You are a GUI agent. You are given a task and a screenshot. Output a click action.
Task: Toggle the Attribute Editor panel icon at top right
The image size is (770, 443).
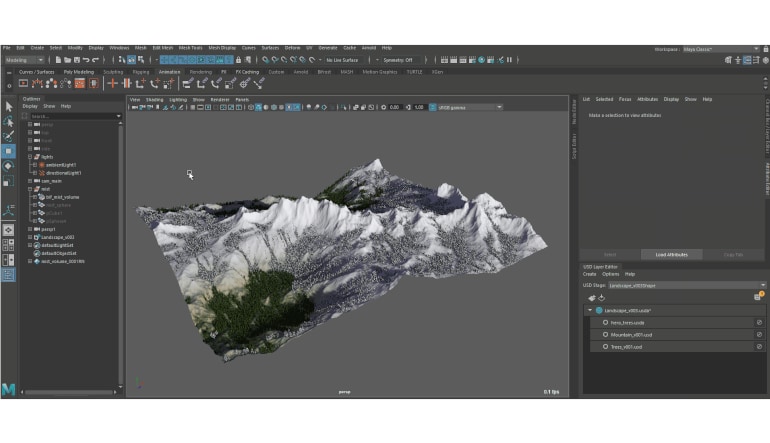point(747,60)
